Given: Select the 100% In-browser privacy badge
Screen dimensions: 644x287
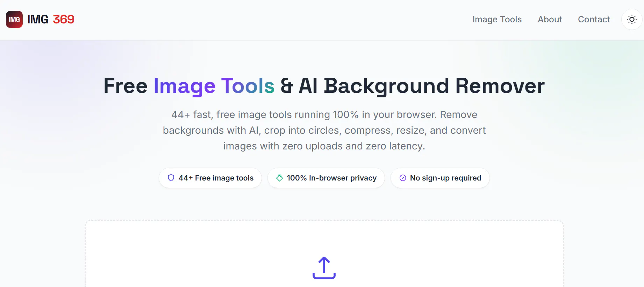Looking at the screenshot, I should coord(326,178).
